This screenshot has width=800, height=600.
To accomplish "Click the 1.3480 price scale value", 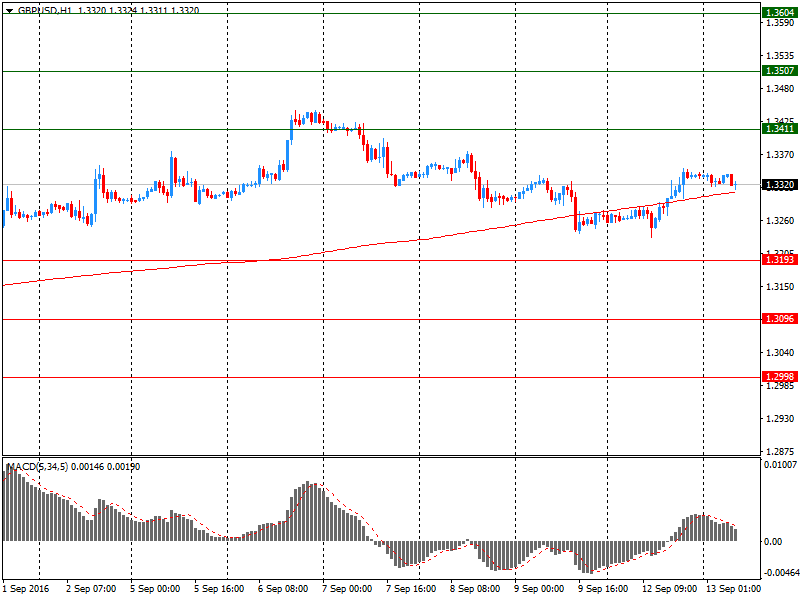I will point(780,88).
